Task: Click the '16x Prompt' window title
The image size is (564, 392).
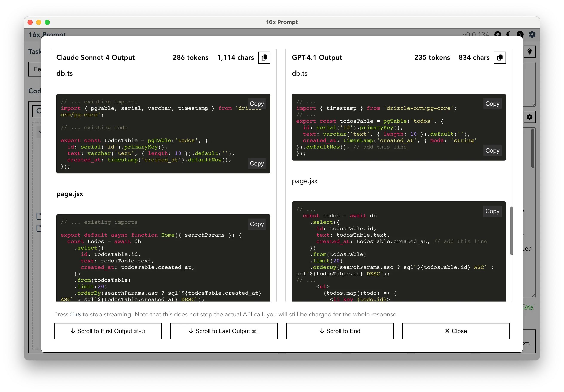Action: tap(282, 22)
